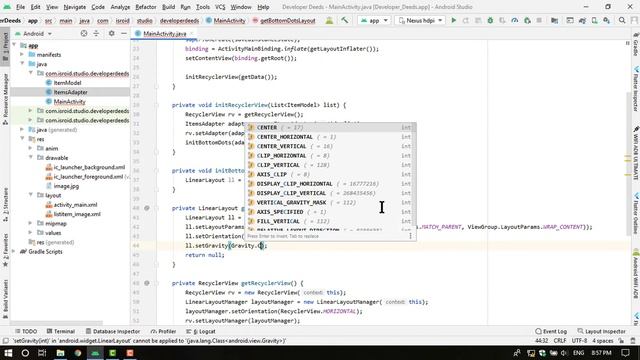Screen dimensions: 640x360
Task: Open the Layout Inspector
Action: coord(601,331)
